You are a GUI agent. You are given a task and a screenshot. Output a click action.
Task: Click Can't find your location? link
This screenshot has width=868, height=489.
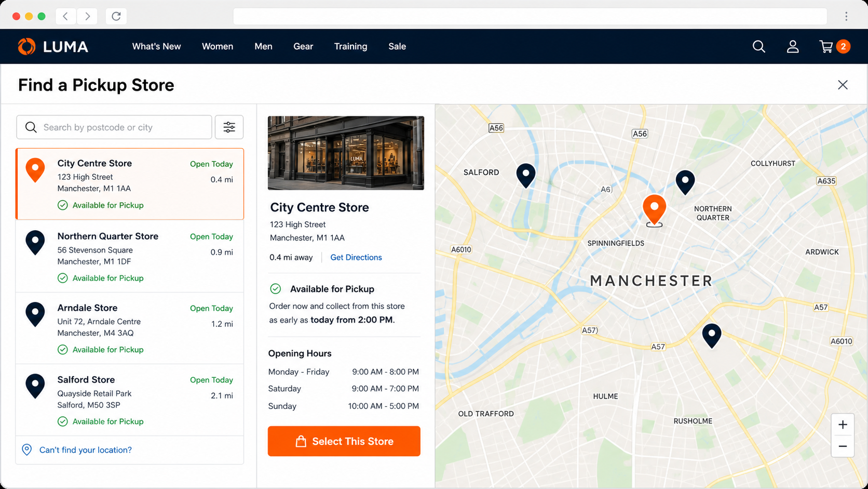click(86, 450)
